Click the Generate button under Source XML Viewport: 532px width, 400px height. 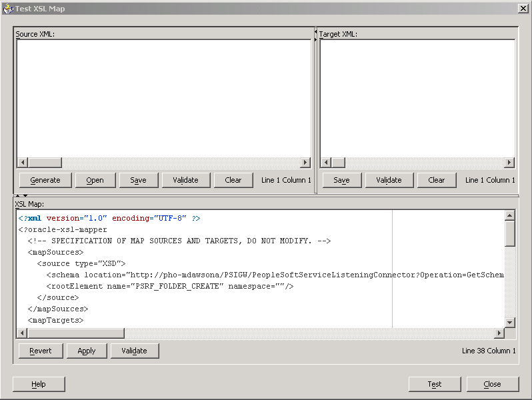(x=45, y=180)
